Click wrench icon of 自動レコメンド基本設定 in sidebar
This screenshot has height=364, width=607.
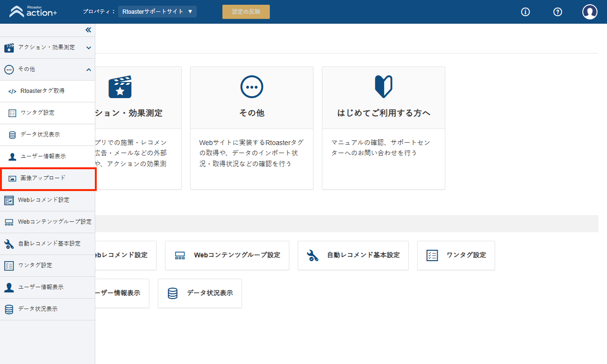(9, 244)
